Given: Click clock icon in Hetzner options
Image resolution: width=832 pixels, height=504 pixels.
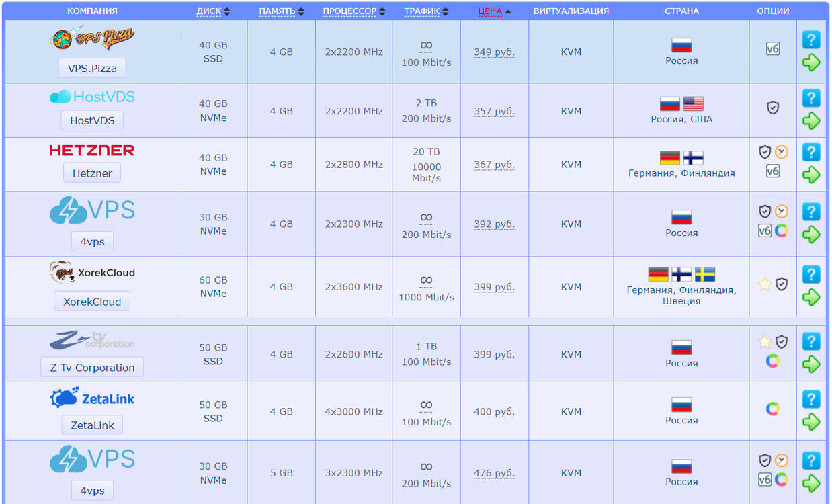Looking at the screenshot, I should (781, 152).
